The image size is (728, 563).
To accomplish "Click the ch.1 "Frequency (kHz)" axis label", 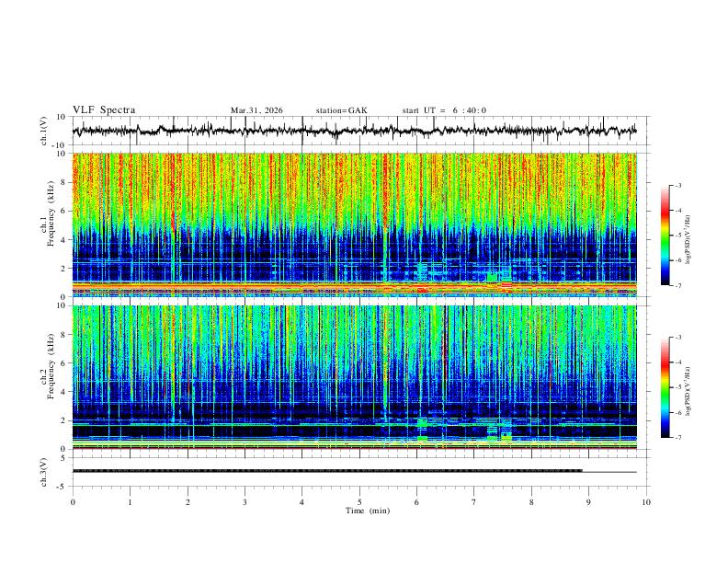I will click(51, 214).
